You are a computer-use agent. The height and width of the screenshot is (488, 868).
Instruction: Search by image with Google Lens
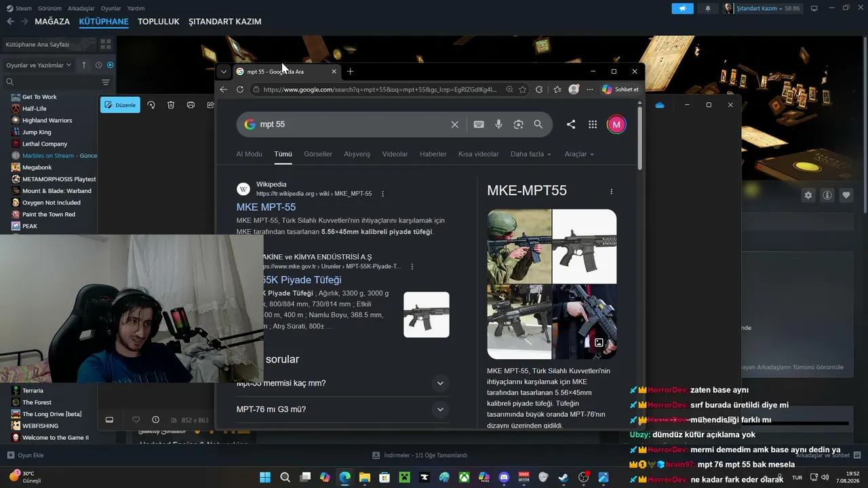point(519,125)
